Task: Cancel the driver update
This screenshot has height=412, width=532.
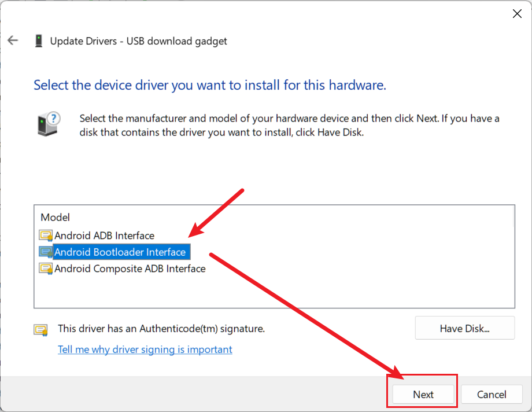Action: (492, 394)
